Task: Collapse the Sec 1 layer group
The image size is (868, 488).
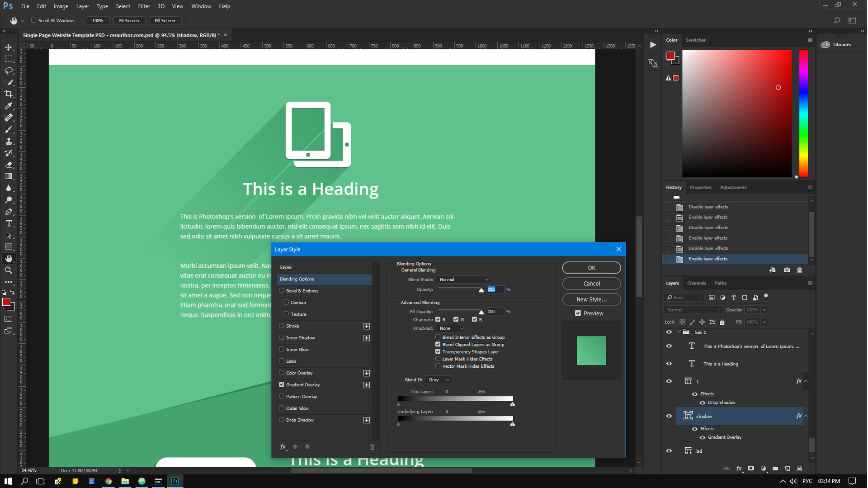Action: click(x=679, y=332)
